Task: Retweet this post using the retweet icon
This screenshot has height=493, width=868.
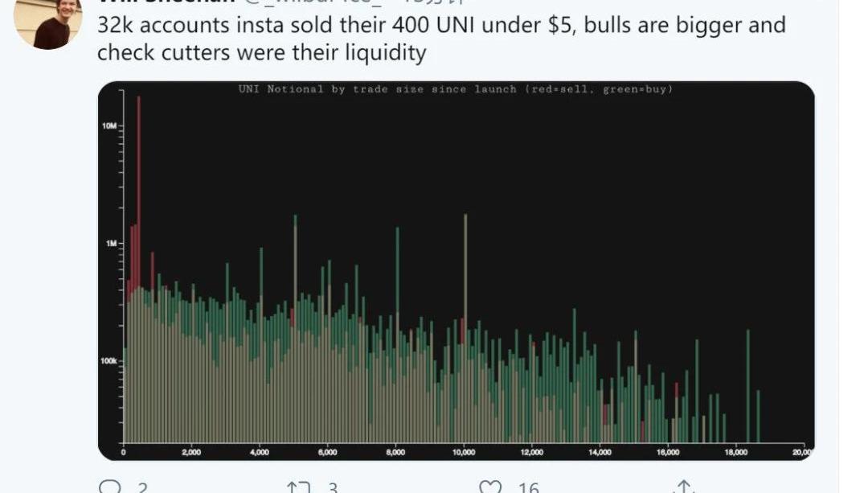Action: coord(300,487)
